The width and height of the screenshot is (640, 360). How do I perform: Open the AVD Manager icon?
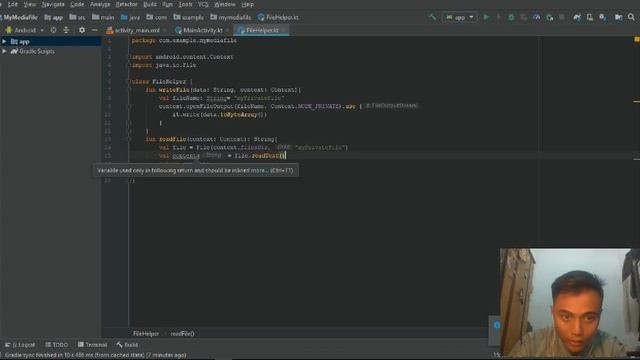pos(590,17)
